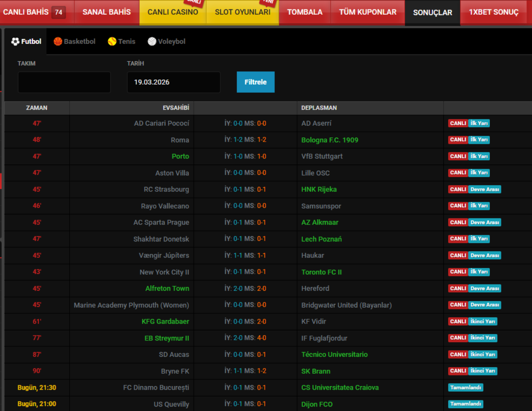Click AC Sparta Prague team name
This screenshot has height=411, width=532.
pyautogui.click(x=161, y=222)
